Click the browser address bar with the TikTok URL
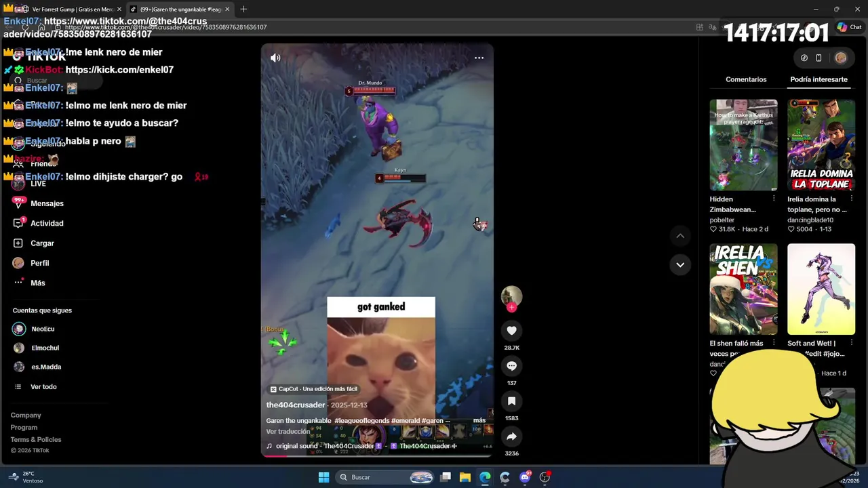Screen dimensions: 868x488 [373, 27]
